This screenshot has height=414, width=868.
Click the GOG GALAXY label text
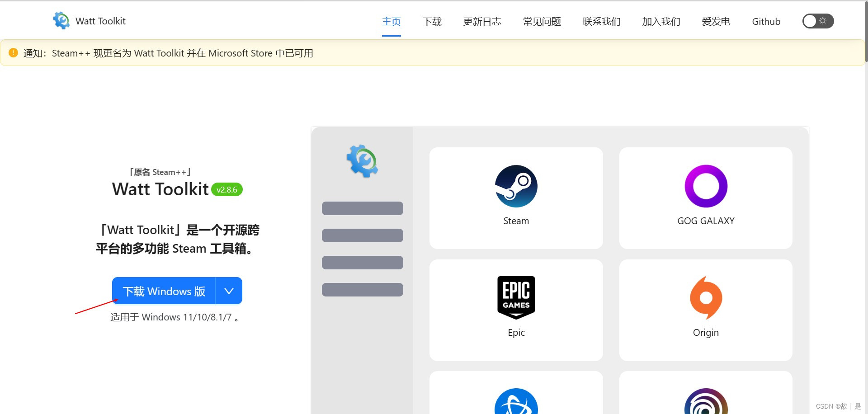(706, 221)
